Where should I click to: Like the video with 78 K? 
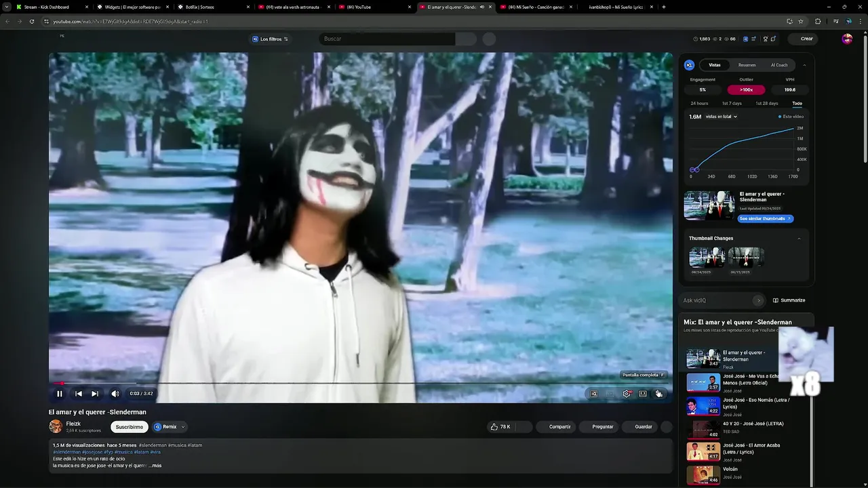click(x=500, y=426)
